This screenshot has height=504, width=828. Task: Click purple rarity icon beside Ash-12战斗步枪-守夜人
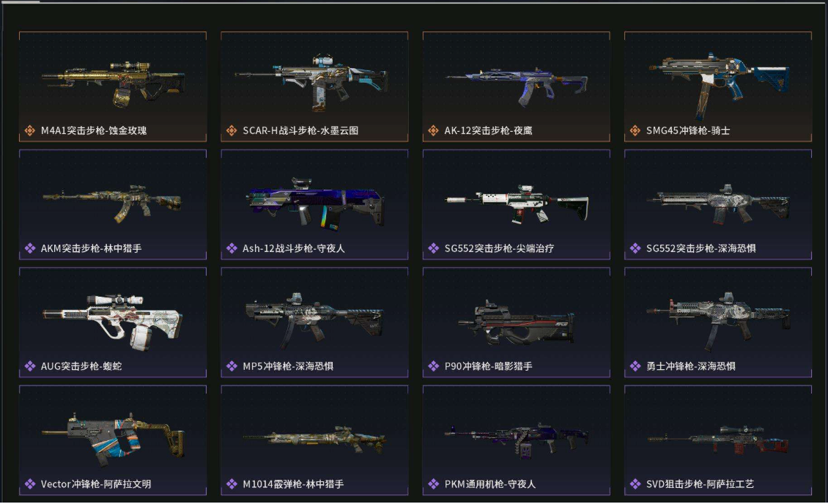pyautogui.click(x=232, y=248)
